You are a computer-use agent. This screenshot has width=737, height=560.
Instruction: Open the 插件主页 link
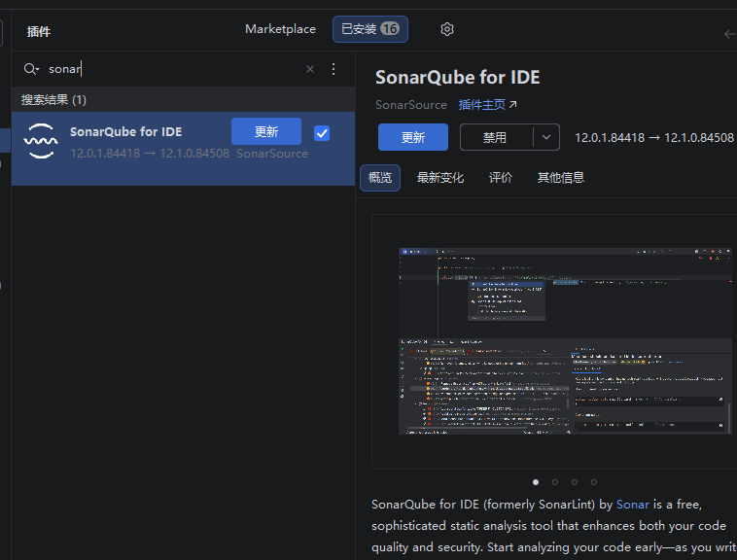click(x=487, y=105)
